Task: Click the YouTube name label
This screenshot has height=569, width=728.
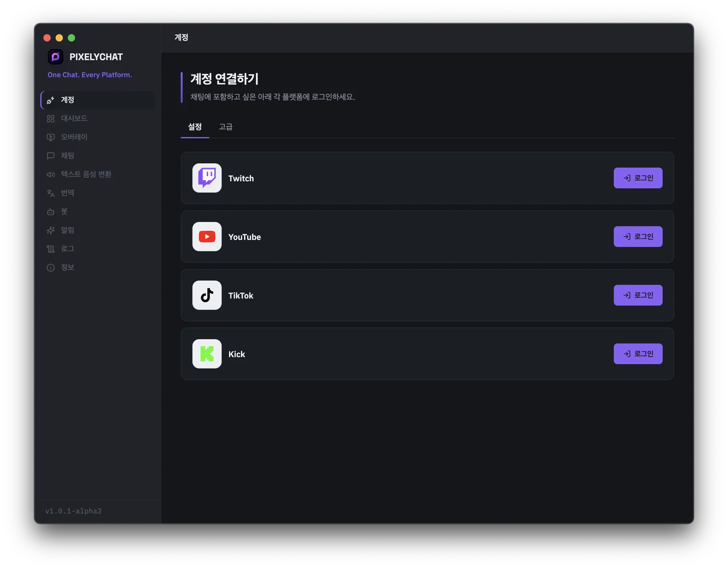Action: pos(245,237)
